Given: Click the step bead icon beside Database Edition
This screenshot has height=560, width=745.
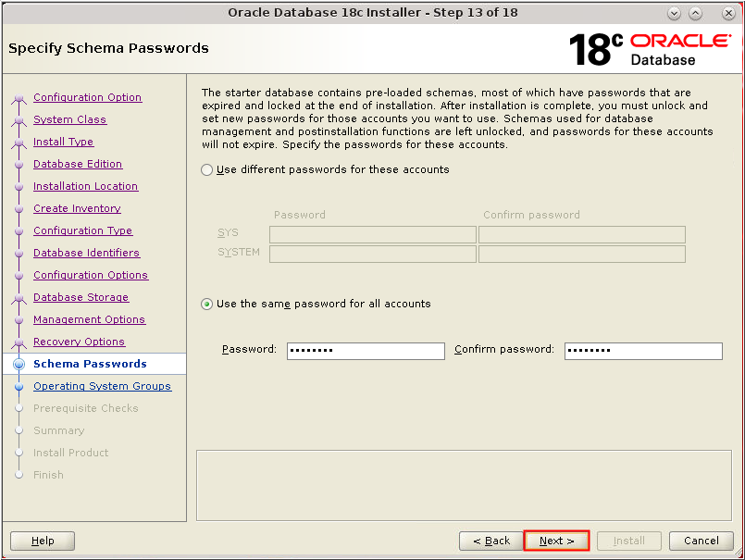Looking at the screenshot, I should 19,164.
